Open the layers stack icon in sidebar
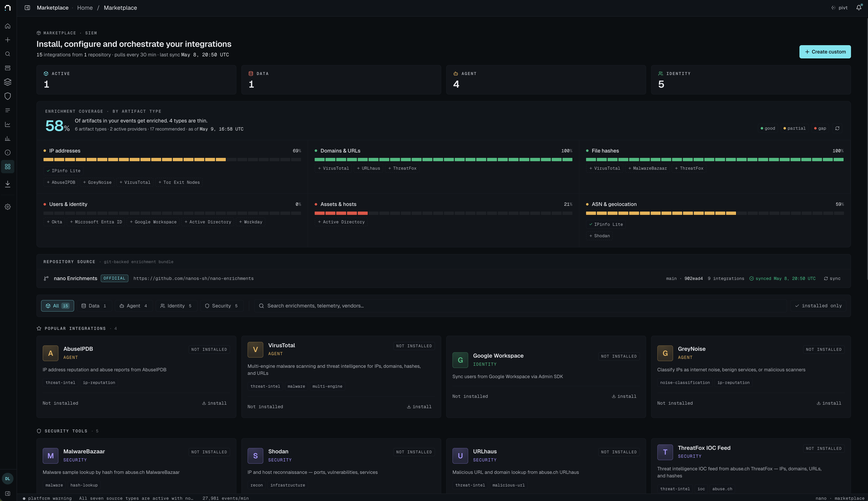The height and width of the screenshot is (501, 868). pos(8,82)
